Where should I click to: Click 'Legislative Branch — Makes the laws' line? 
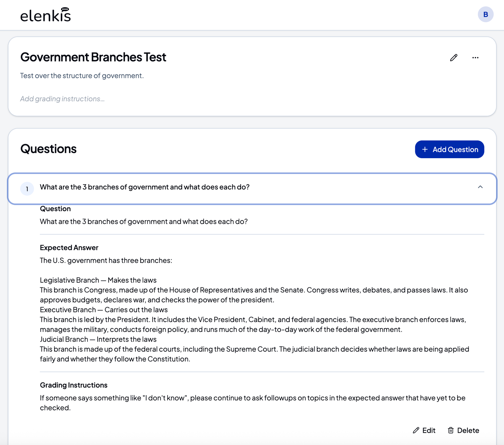[x=98, y=280]
